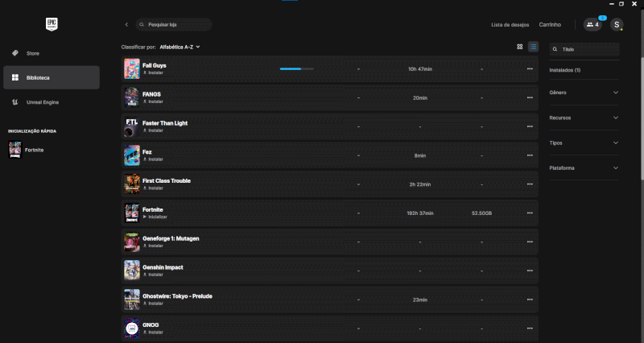This screenshot has height=343, width=644.
Task: Open the Store section in sidebar
Action: [x=32, y=53]
